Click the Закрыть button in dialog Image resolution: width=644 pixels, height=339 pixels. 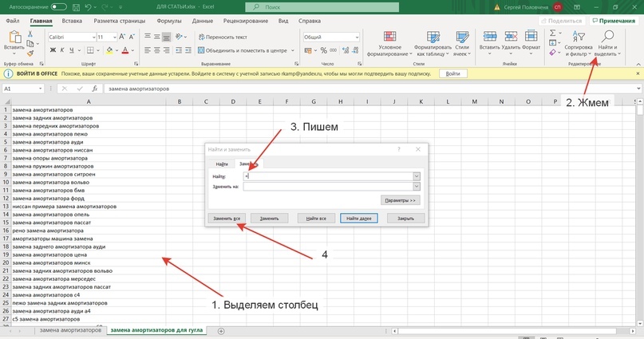tap(405, 219)
